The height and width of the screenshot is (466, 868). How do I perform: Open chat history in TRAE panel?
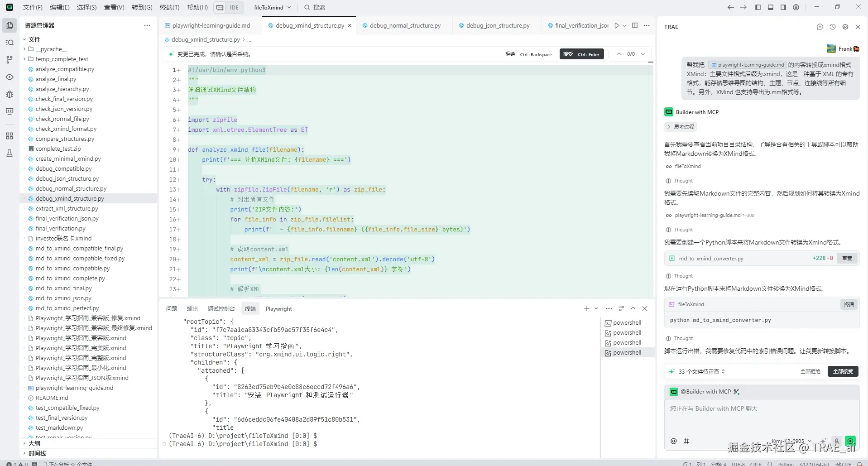[x=832, y=27]
